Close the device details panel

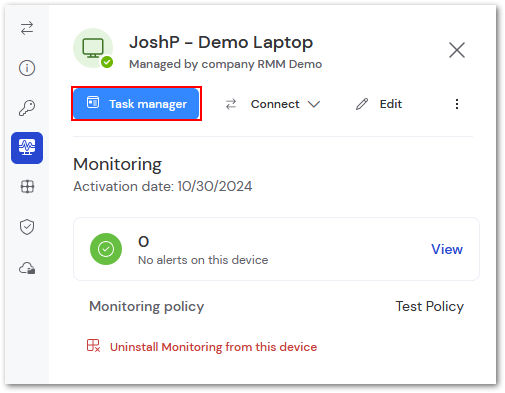point(457,50)
